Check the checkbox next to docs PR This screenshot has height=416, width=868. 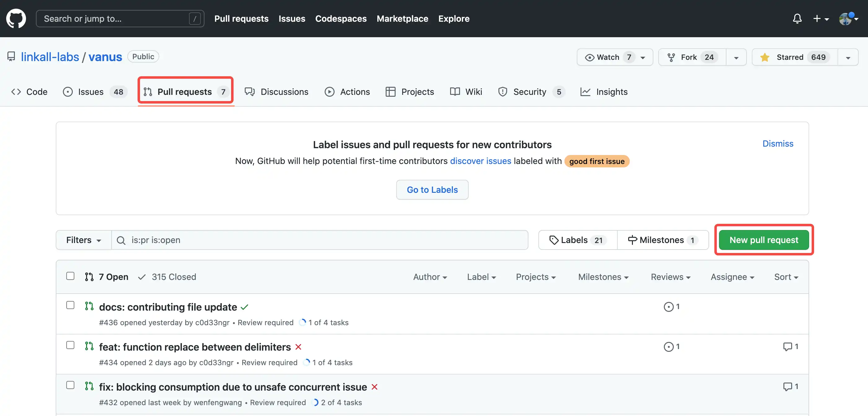tap(70, 306)
